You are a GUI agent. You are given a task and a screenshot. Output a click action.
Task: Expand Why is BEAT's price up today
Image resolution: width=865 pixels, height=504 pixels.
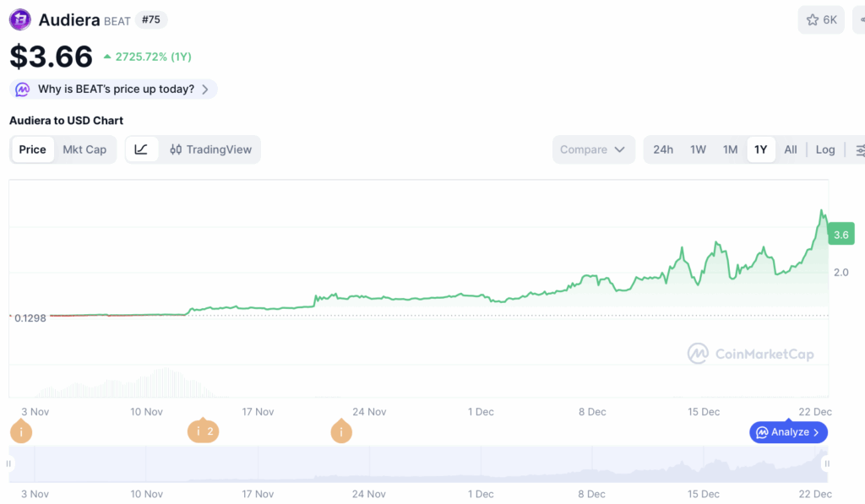pos(114,89)
